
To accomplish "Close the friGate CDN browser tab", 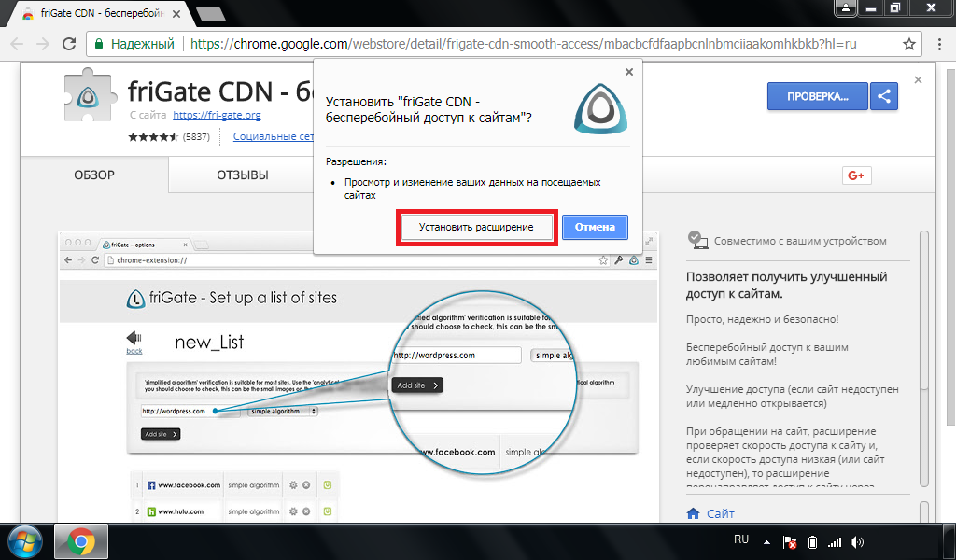I will click(x=176, y=13).
